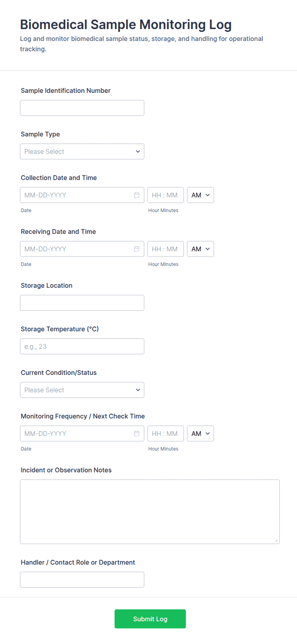Image resolution: width=297 pixels, height=644 pixels.
Task: Open the Collection Date calendar picker icon
Action: click(x=137, y=195)
